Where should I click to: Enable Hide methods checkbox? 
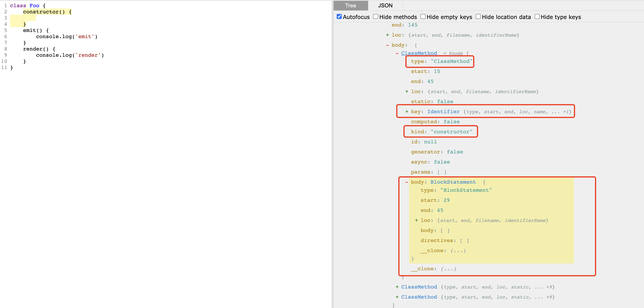[x=375, y=16]
